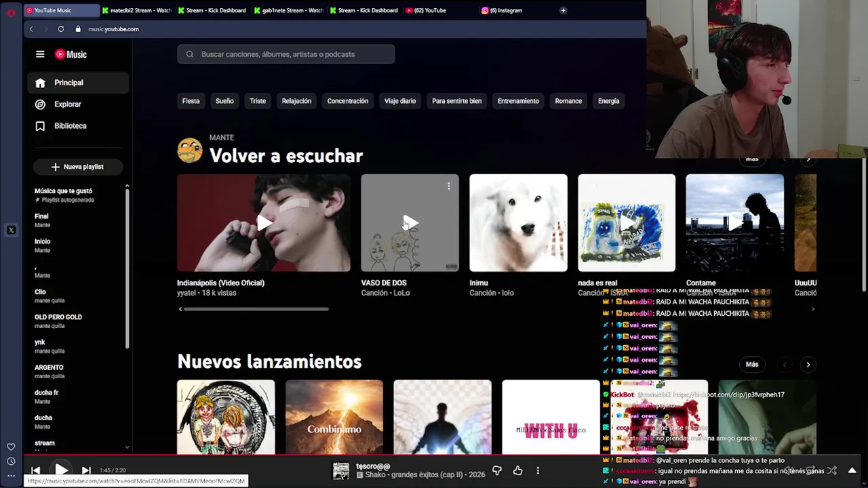Open the winged silhouette release cover
Image resolution: width=868 pixels, height=488 pixels.
pyautogui.click(x=442, y=418)
